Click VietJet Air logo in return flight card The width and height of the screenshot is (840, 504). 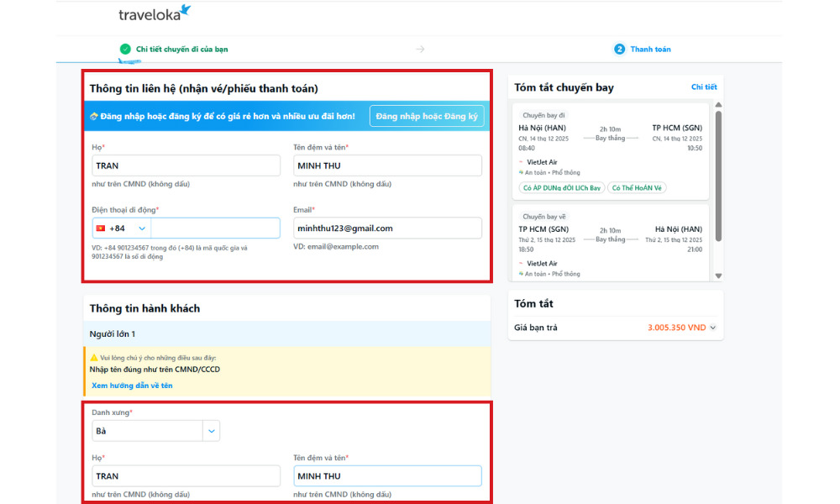[x=521, y=263]
